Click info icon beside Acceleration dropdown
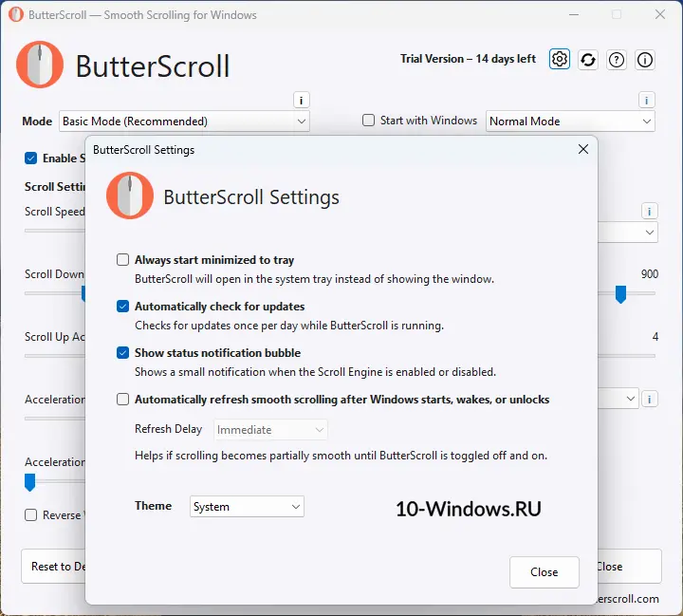This screenshot has width=683, height=616. tap(650, 399)
